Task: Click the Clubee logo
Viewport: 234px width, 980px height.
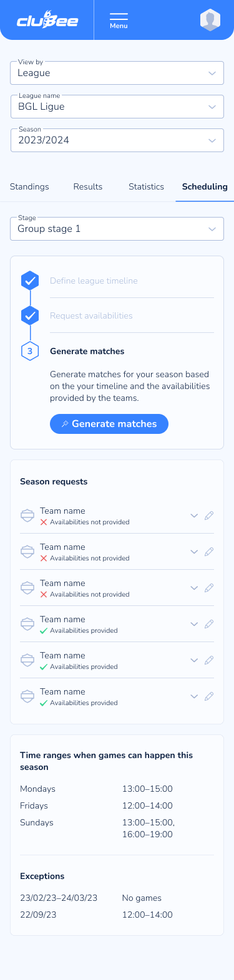Action: 47,20
